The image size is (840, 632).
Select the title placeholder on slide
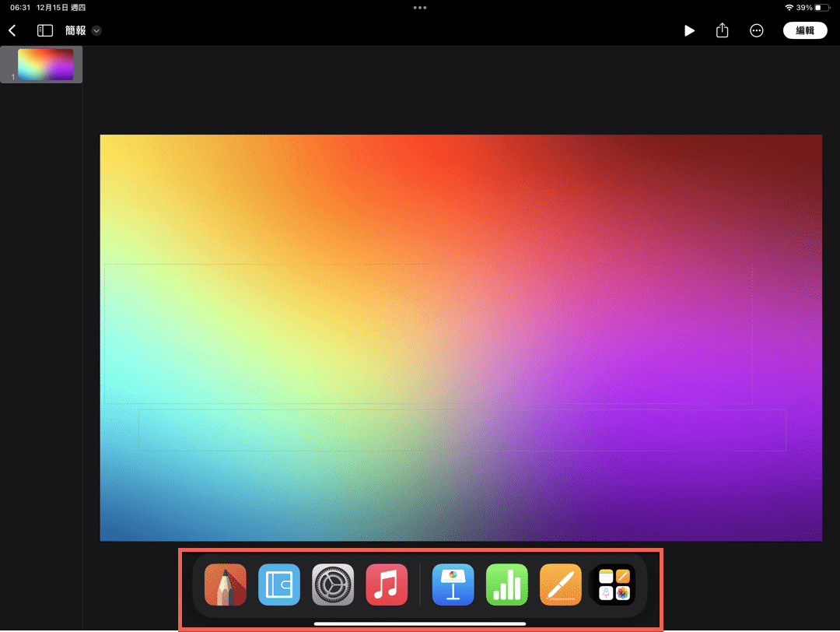click(428, 333)
